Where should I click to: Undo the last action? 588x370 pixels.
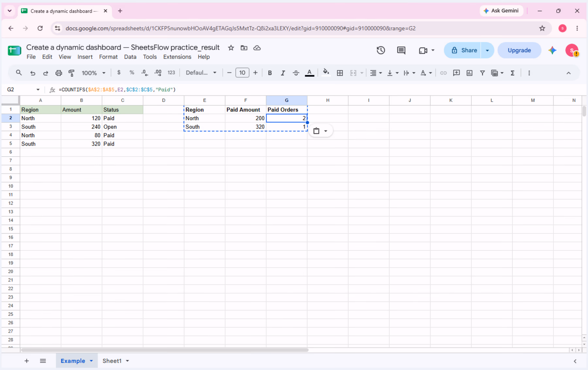point(33,73)
